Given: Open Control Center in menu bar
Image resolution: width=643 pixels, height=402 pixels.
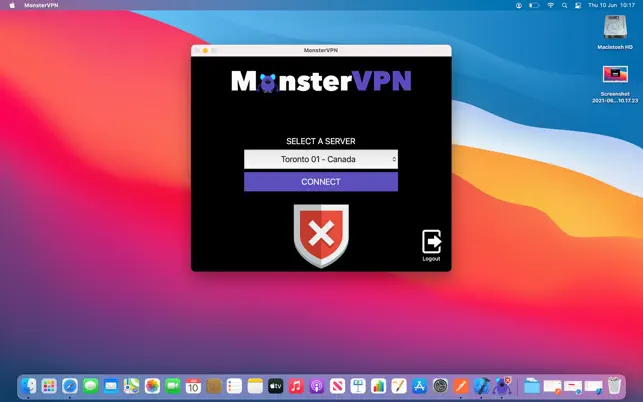Looking at the screenshot, I should 578,5.
